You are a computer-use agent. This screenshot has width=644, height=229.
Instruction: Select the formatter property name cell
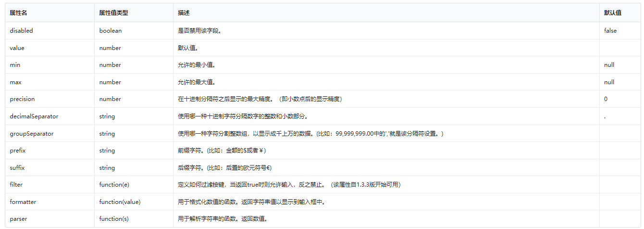coord(23,202)
